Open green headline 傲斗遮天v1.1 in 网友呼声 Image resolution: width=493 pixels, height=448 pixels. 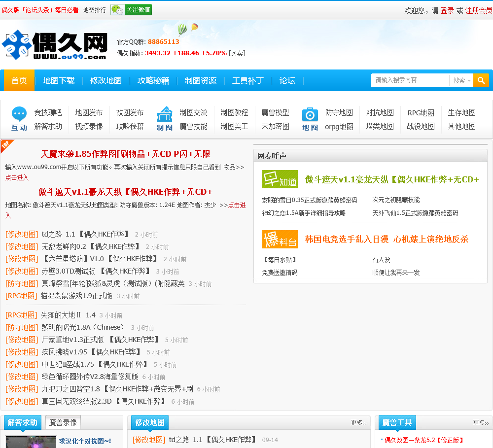coord(392,179)
